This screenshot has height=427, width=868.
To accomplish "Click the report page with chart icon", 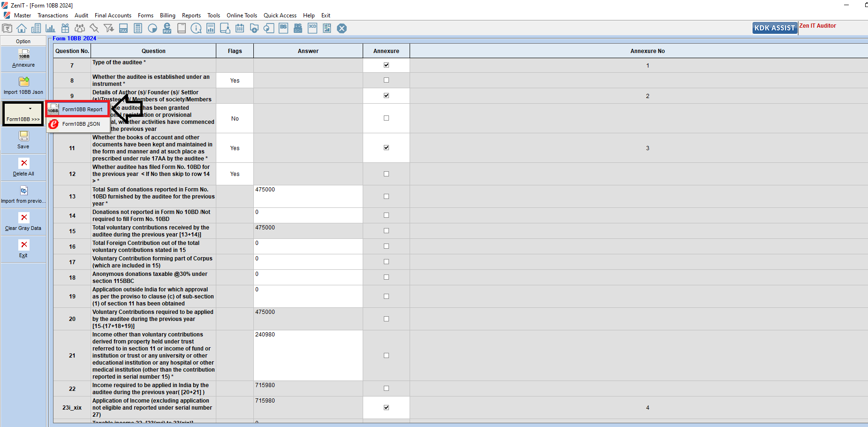I will pyautogui.click(x=211, y=29).
